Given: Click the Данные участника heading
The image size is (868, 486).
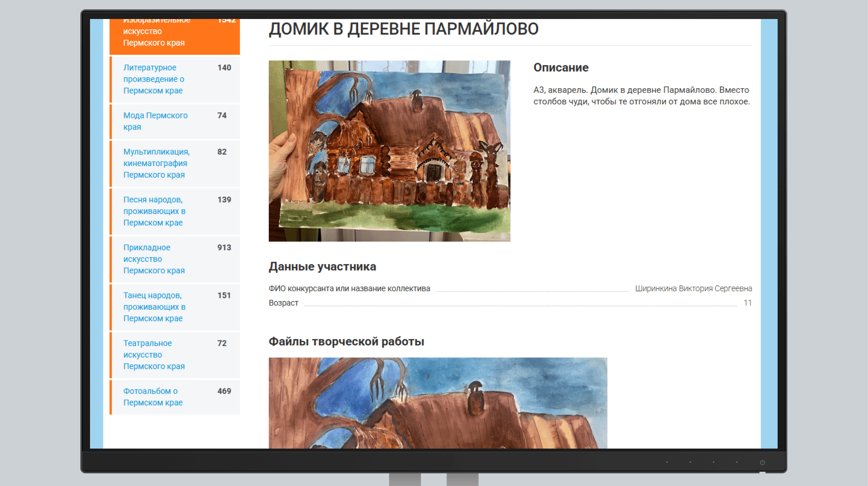Looking at the screenshot, I should point(322,267).
